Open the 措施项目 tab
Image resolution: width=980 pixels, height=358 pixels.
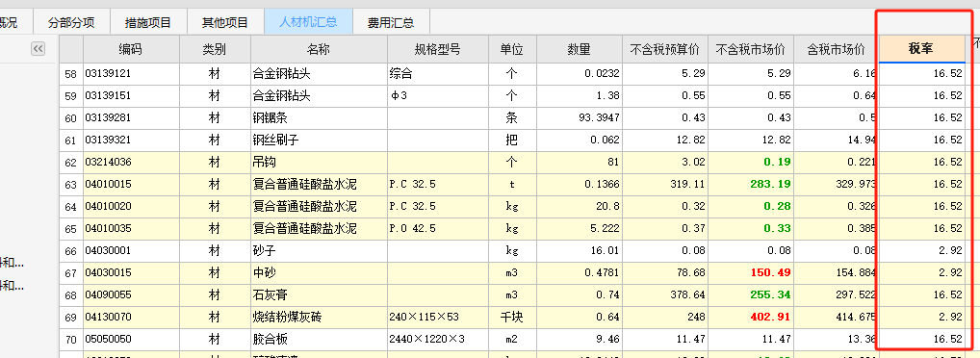(x=148, y=23)
